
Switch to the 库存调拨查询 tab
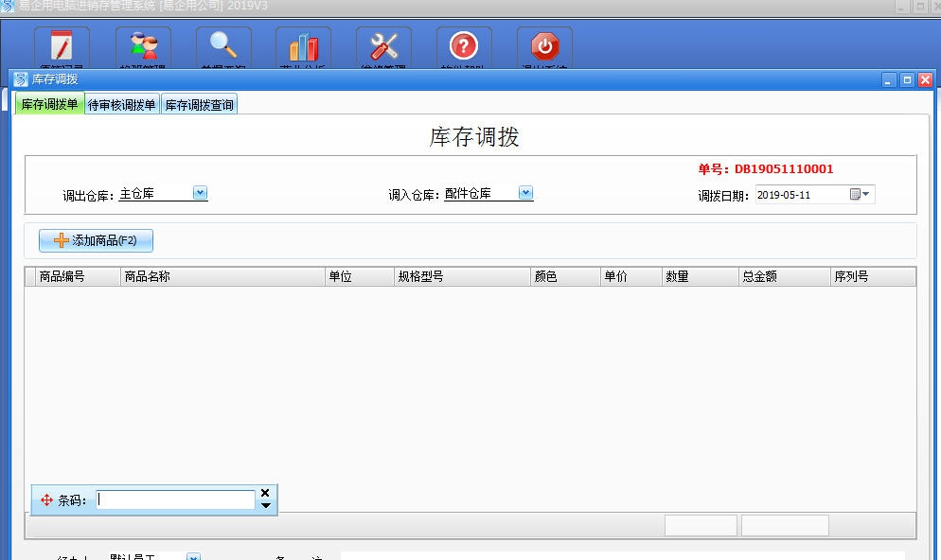coord(199,105)
